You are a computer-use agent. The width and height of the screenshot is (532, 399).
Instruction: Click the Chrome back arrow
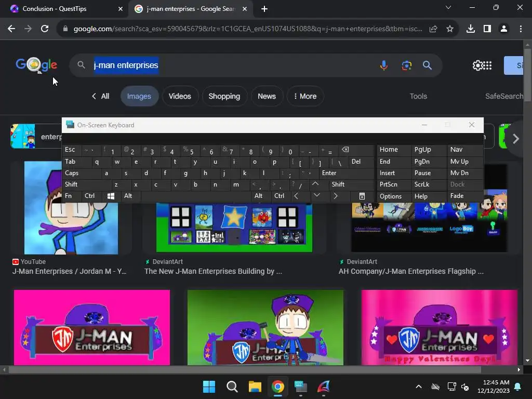click(x=11, y=29)
